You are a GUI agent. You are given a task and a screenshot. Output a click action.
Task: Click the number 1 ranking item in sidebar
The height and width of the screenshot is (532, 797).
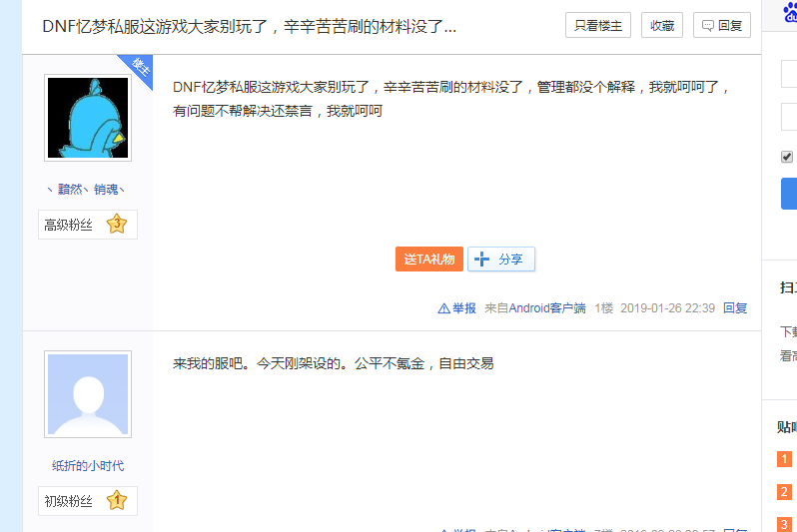point(785,459)
